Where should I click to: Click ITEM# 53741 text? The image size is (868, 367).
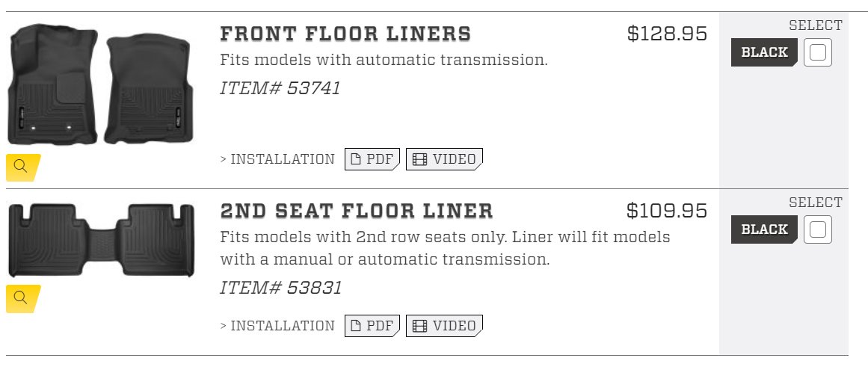[280, 88]
